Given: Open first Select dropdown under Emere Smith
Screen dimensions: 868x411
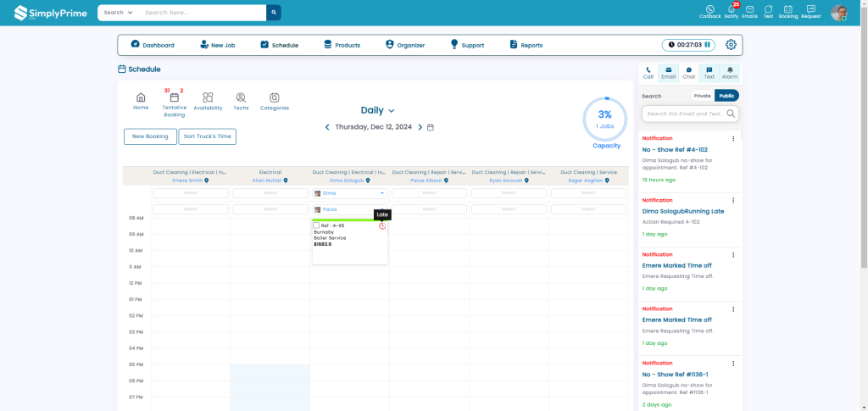Looking at the screenshot, I should [x=191, y=193].
